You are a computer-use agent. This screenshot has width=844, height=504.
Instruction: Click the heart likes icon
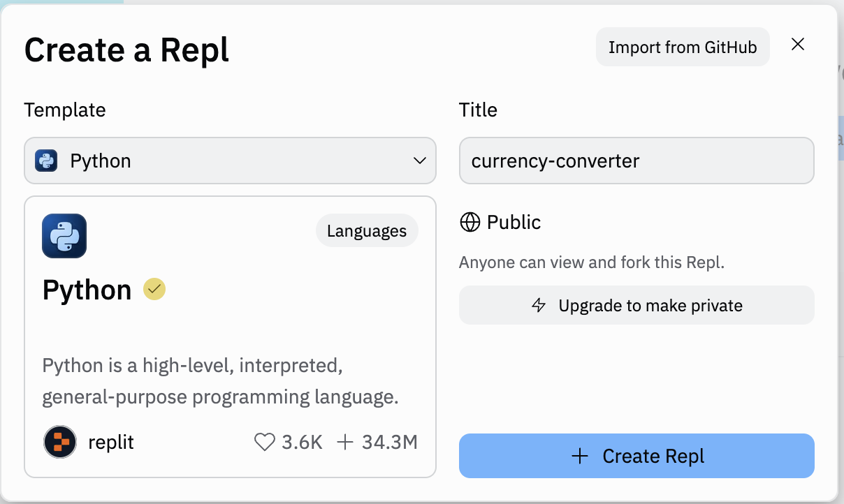(x=264, y=442)
